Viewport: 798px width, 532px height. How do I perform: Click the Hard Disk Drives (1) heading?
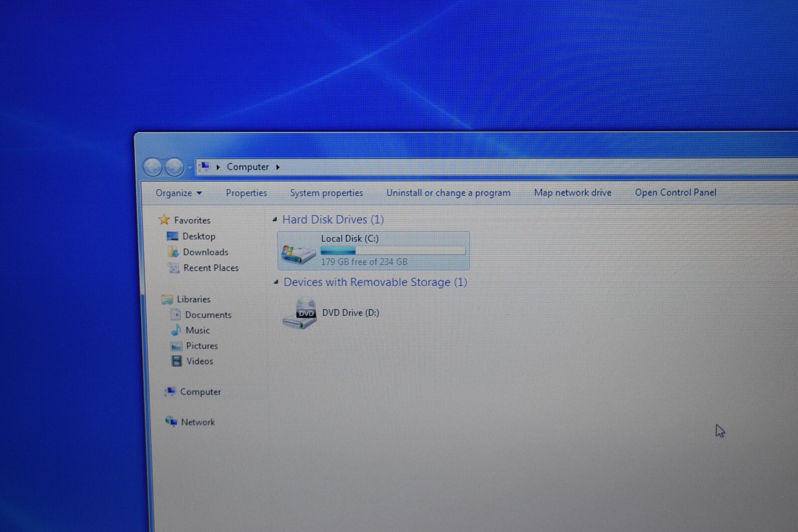[333, 219]
